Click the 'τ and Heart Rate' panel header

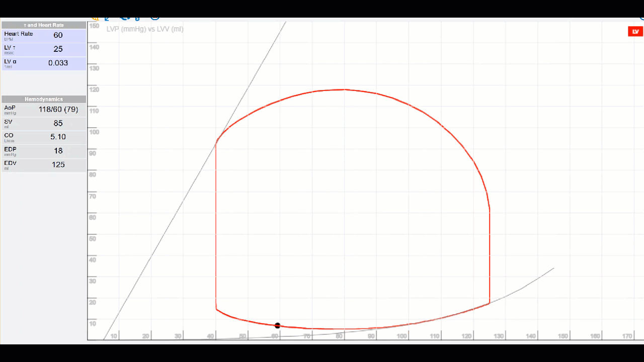[44, 25]
